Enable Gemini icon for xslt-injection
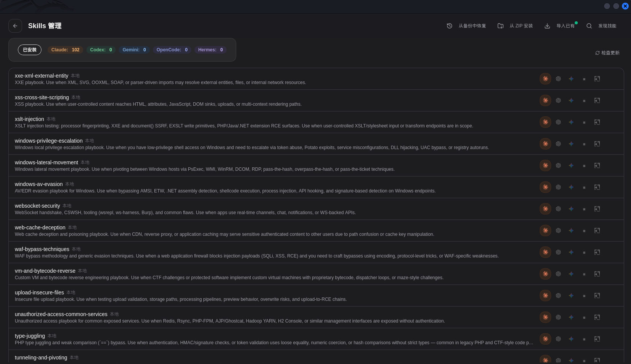The image size is (631, 364). tap(571, 122)
